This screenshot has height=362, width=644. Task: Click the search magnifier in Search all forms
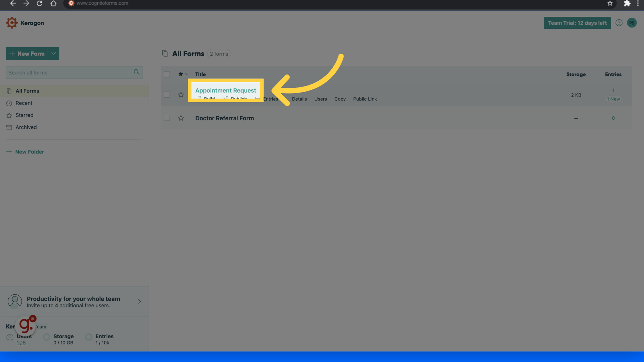pos(136,72)
